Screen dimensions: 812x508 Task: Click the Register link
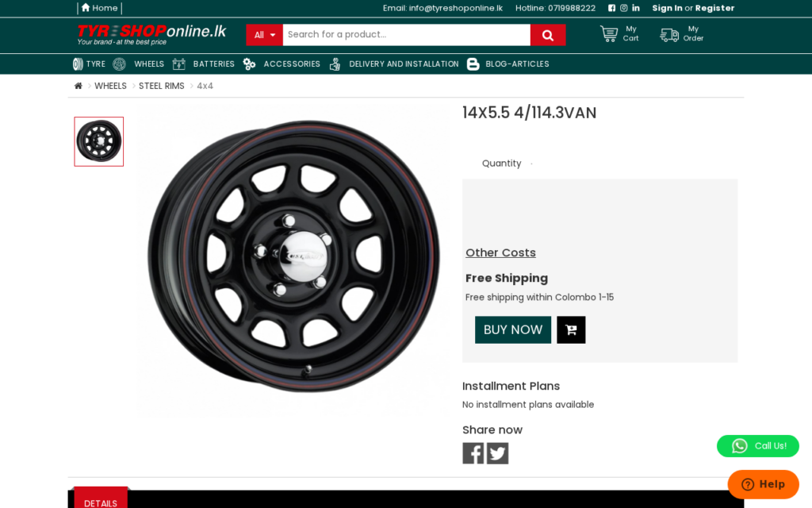coord(714,8)
